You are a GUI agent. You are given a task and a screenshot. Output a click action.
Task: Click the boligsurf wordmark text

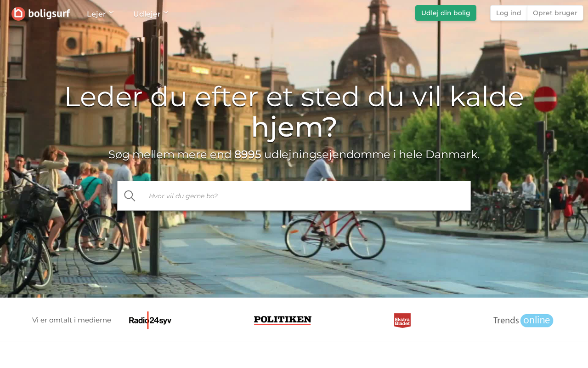(49, 14)
